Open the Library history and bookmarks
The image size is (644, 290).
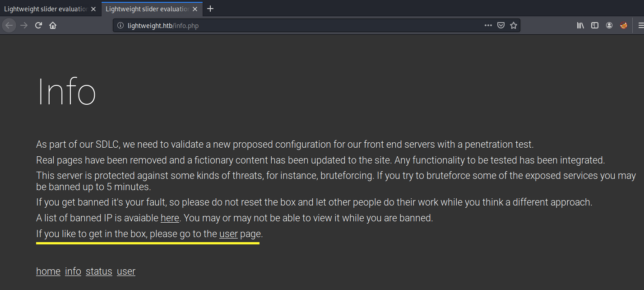click(580, 26)
